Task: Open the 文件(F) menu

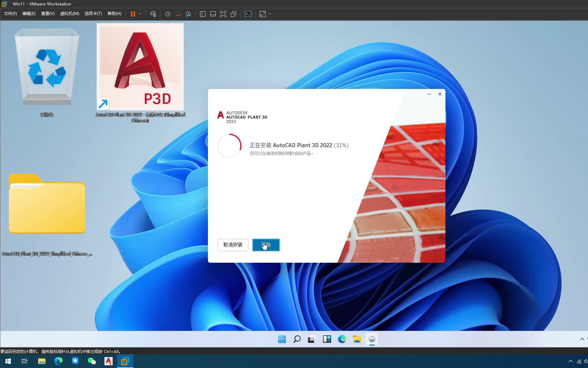Action: (10, 14)
